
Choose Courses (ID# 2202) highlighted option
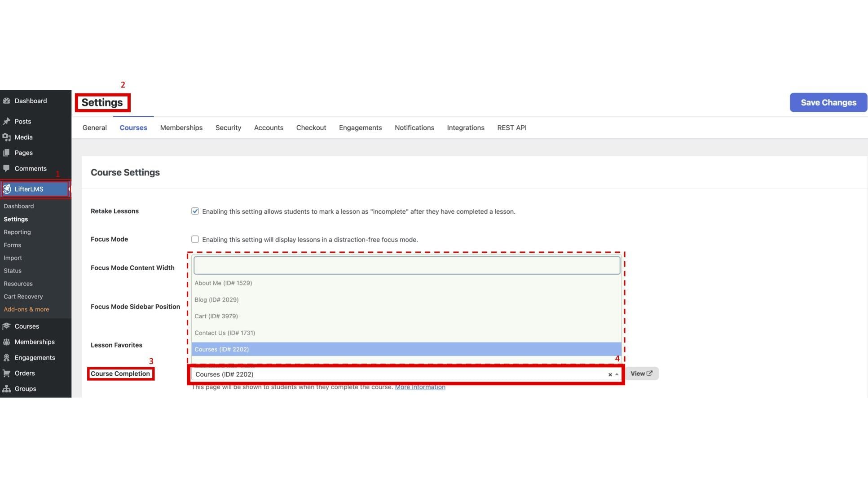point(406,349)
